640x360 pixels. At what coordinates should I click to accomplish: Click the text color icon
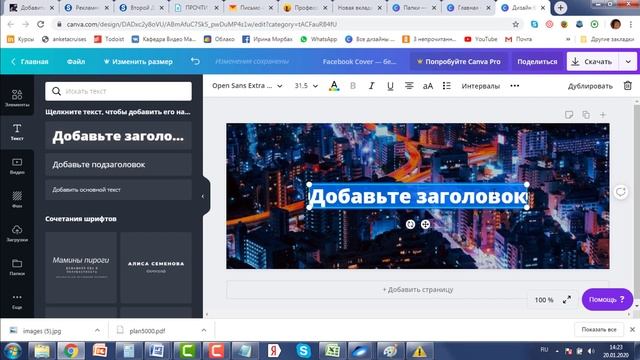pyautogui.click(x=334, y=86)
